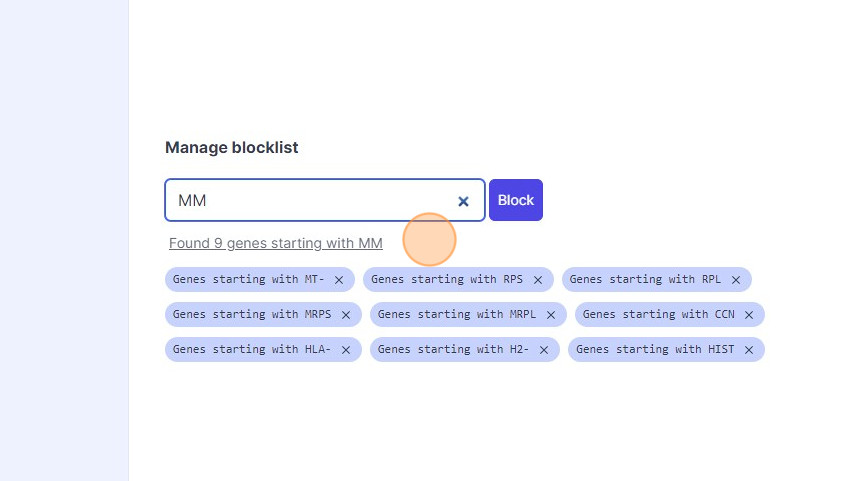Remove the CCN blocklist tag
This screenshot has width=860, height=481.
tap(749, 315)
